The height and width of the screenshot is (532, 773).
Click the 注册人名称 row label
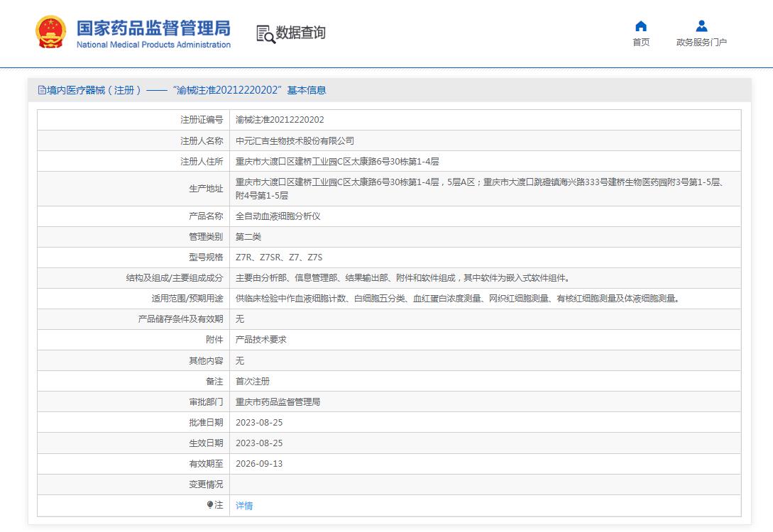tap(202, 141)
